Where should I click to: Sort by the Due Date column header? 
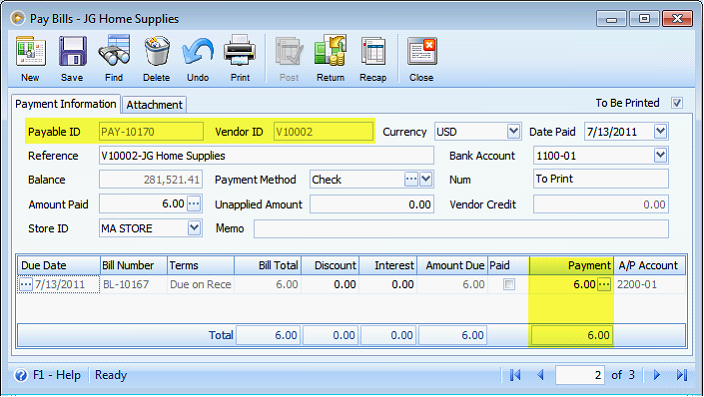point(58,265)
